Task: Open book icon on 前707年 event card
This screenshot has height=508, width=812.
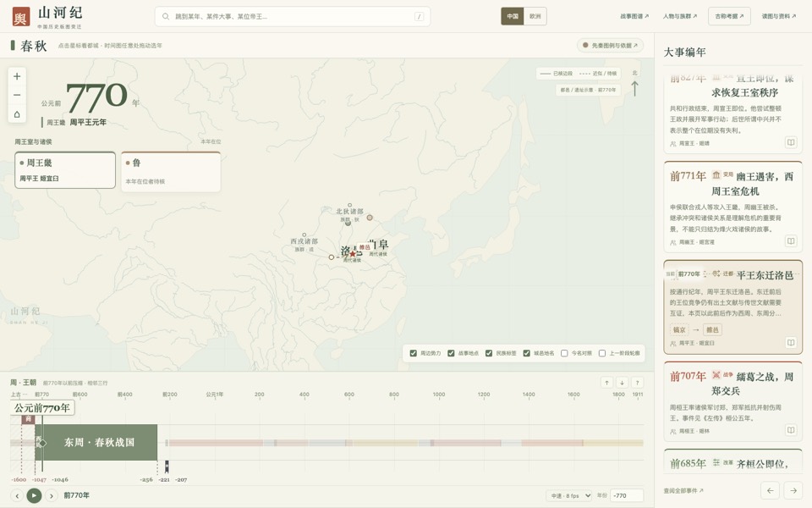Action: pos(791,430)
